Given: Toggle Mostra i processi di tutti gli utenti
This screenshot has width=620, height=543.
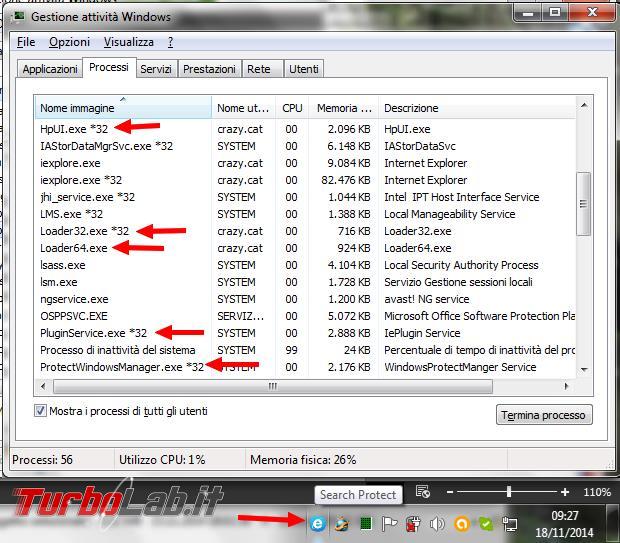Looking at the screenshot, I should pos(40,411).
